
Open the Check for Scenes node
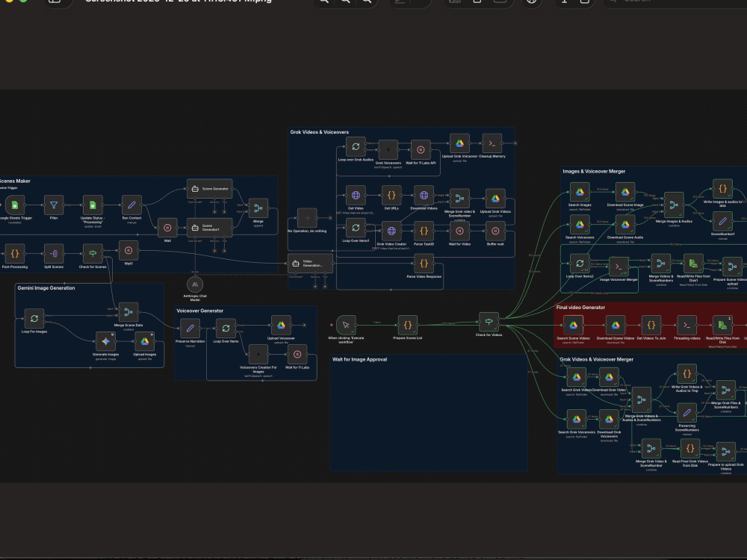93,254
